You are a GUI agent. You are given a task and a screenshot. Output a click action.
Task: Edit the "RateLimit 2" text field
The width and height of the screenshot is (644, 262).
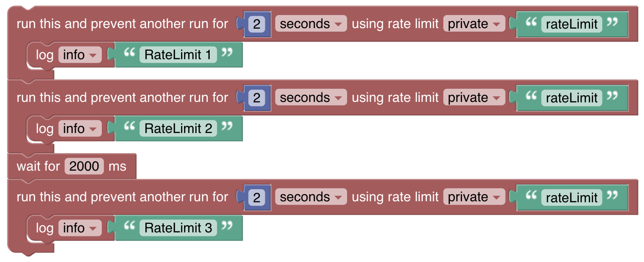[178, 129]
